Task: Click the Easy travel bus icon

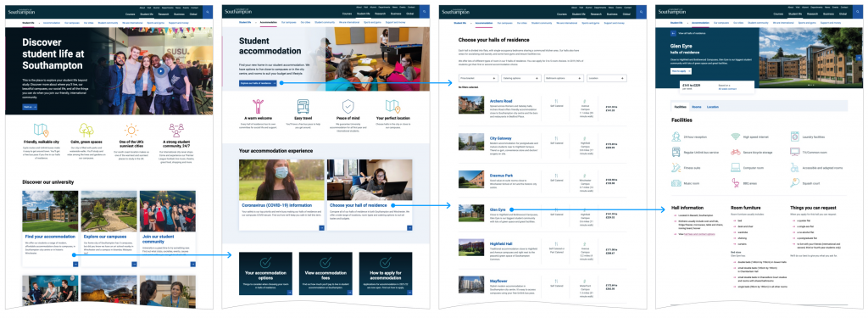Action: tap(303, 106)
